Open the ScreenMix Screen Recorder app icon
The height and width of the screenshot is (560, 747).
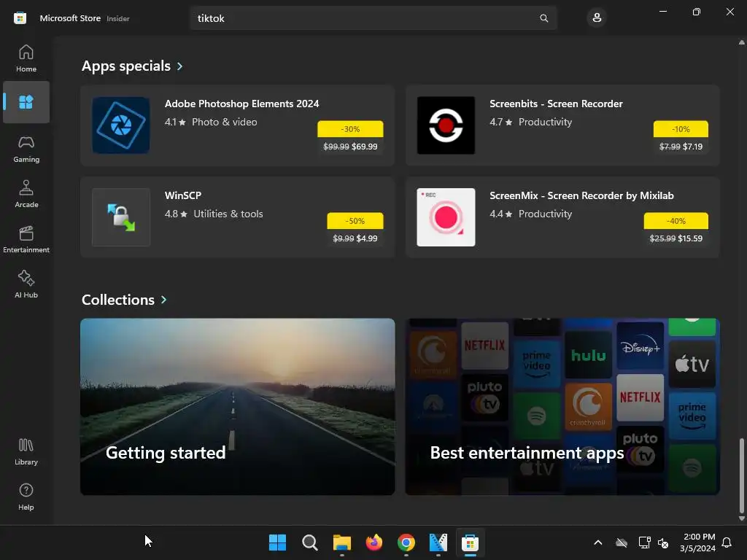(x=446, y=217)
